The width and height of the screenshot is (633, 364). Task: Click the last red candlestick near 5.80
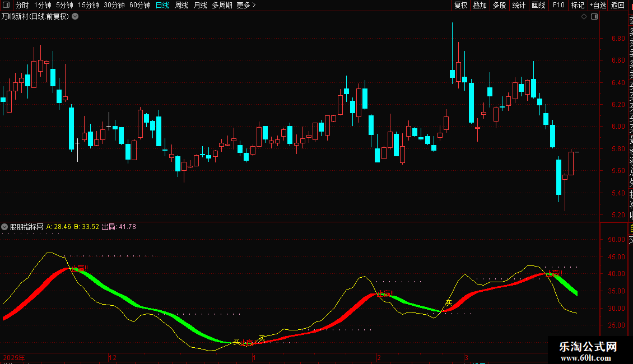tap(571, 163)
